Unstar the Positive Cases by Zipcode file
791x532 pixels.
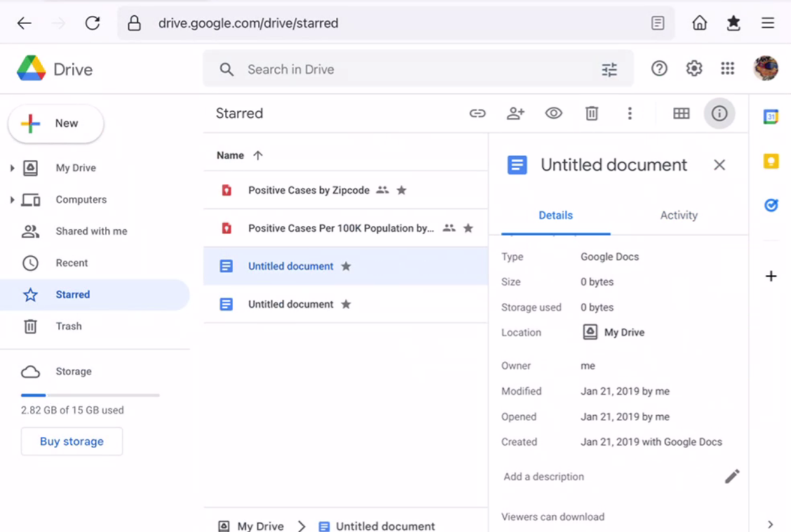pyautogui.click(x=402, y=190)
